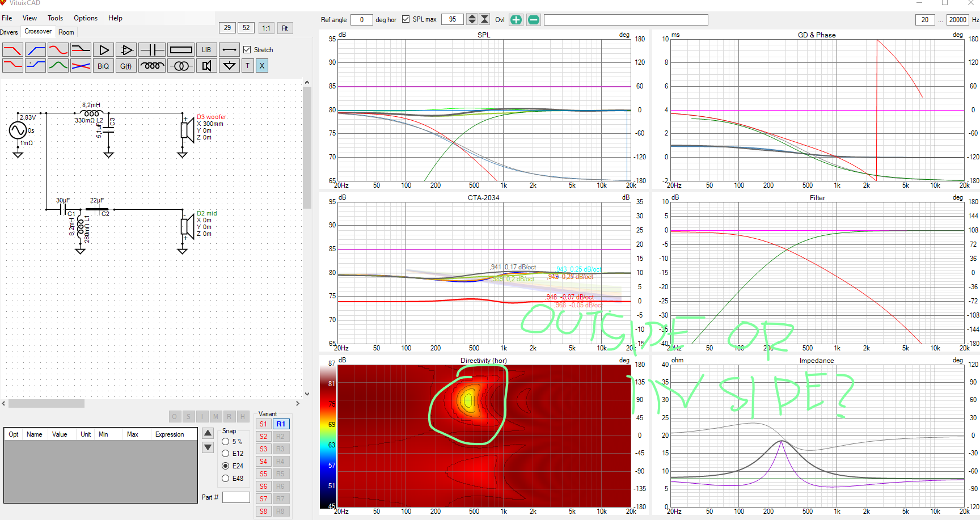Select variant S5
980x520 pixels.
(263, 474)
